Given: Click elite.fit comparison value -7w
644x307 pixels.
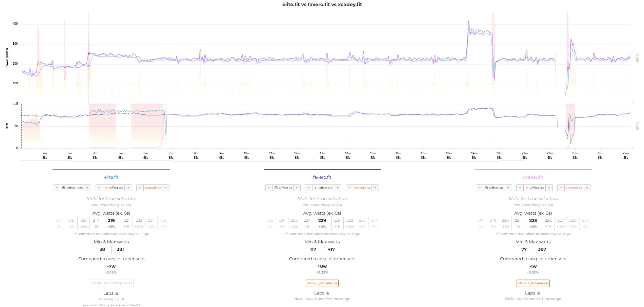Looking at the screenshot, I should 111,266.
